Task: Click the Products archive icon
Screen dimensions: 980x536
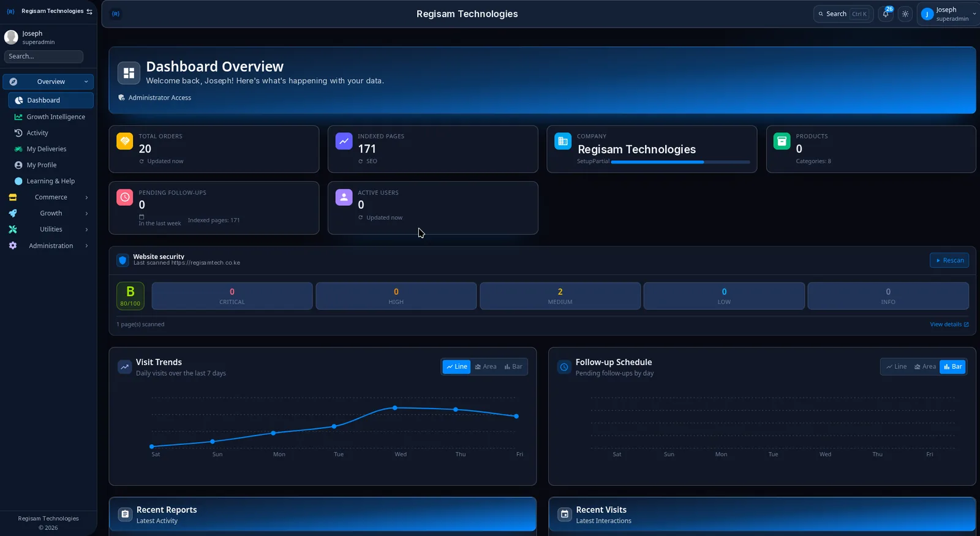Action: (x=782, y=141)
